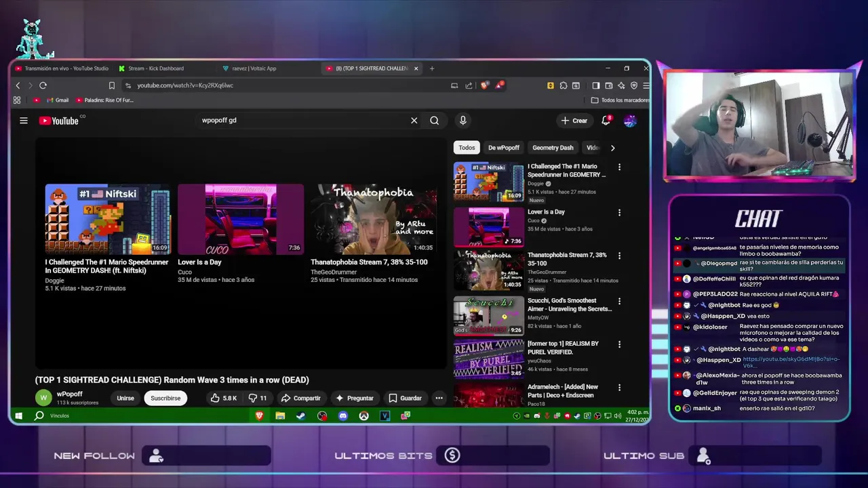Viewport: 868px width, 488px height.
Task: Open options for Mario Speedrunner sidebar video
Action: [619, 167]
